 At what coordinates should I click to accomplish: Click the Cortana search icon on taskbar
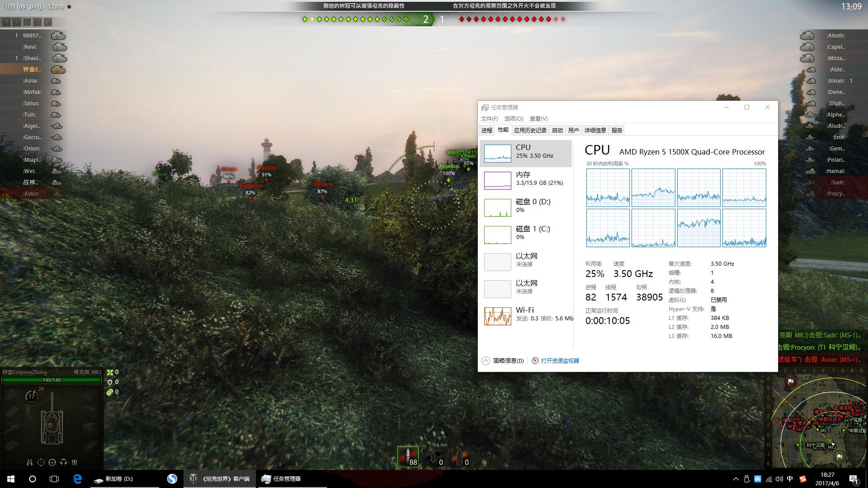pos(32,479)
